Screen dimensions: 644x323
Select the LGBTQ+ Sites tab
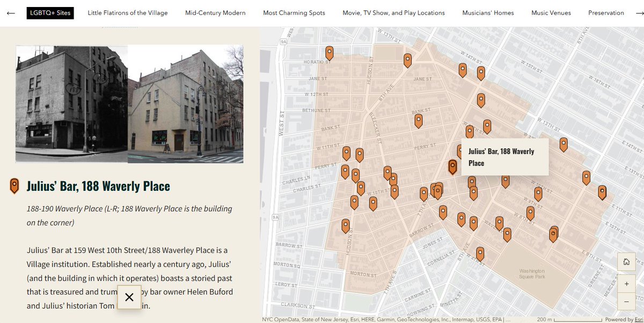click(x=50, y=12)
